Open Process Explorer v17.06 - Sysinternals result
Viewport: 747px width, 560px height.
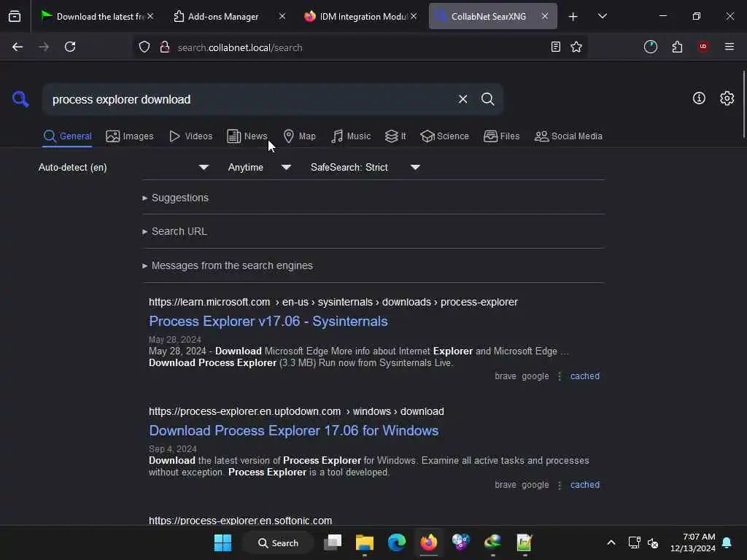coord(268,322)
